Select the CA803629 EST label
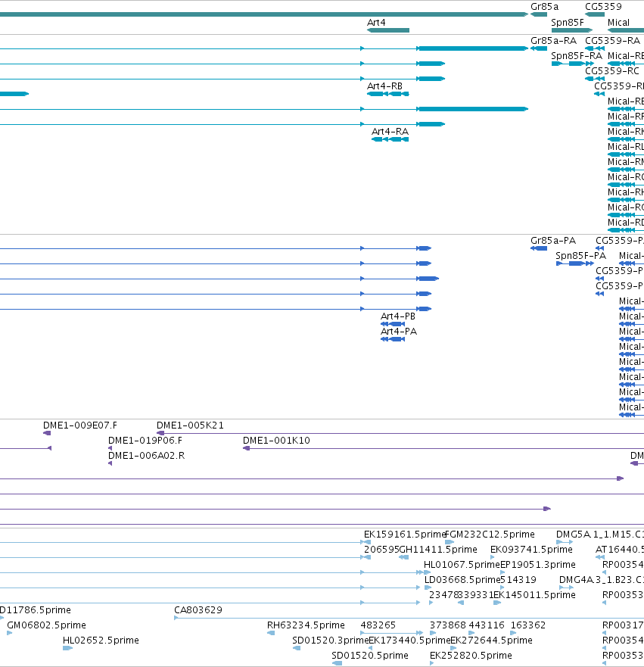Viewport: 644px width, 667px height. point(198,610)
